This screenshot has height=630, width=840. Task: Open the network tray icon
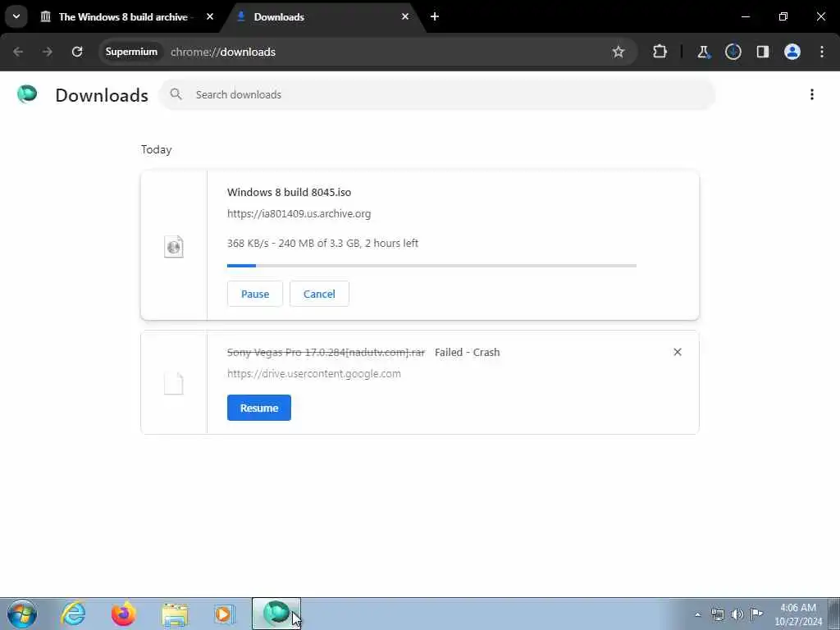coord(717,614)
